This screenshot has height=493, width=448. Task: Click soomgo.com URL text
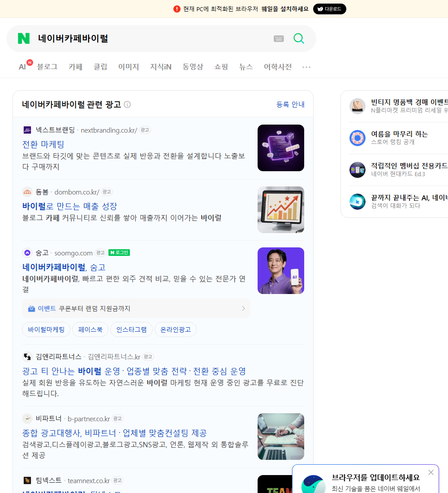pyautogui.click(x=73, y=253)
